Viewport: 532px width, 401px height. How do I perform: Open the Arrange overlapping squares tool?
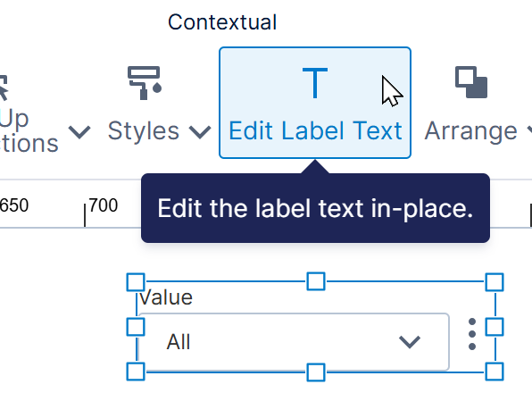471,82
